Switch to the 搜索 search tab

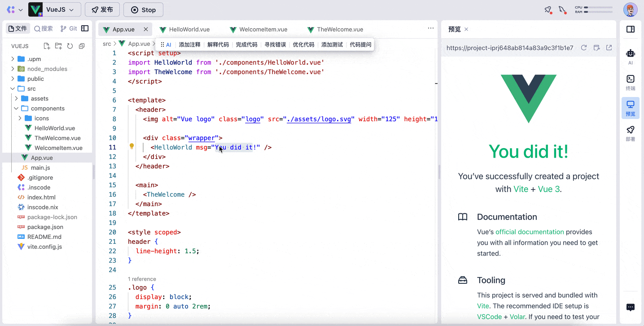(44, 28)
